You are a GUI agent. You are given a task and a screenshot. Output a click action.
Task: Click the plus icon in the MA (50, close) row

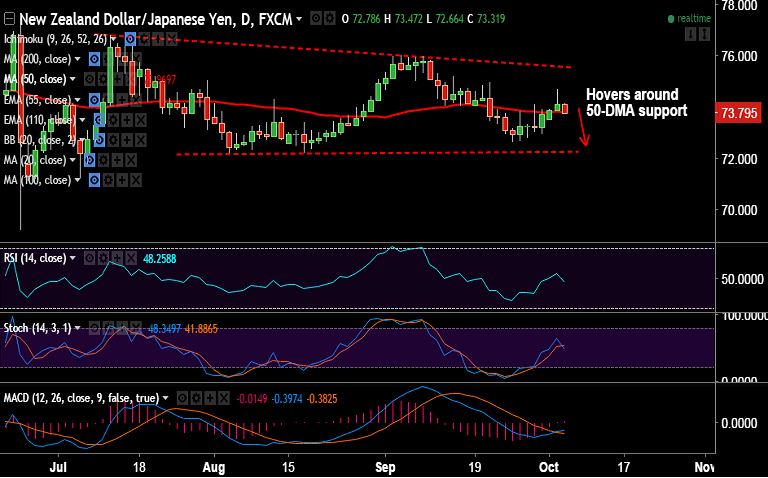tap(118, 79)
